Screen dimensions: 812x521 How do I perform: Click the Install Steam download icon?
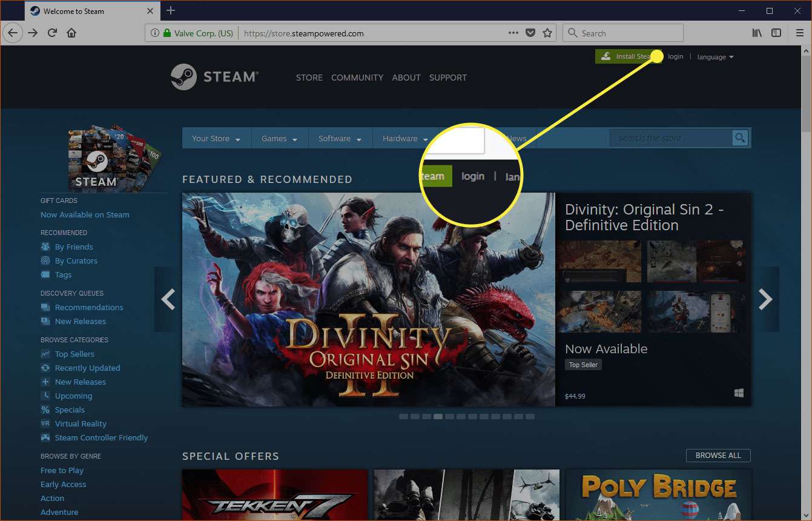click(606, 56)
